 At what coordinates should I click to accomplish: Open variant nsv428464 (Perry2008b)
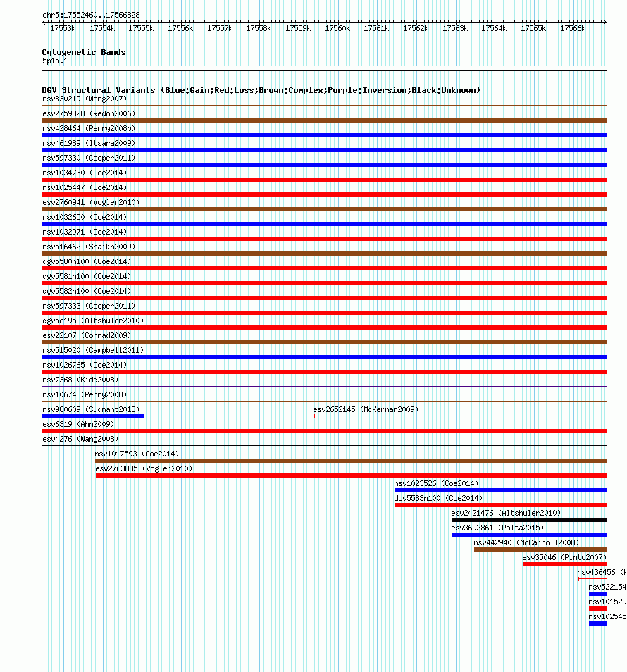(x=89, y=129)
